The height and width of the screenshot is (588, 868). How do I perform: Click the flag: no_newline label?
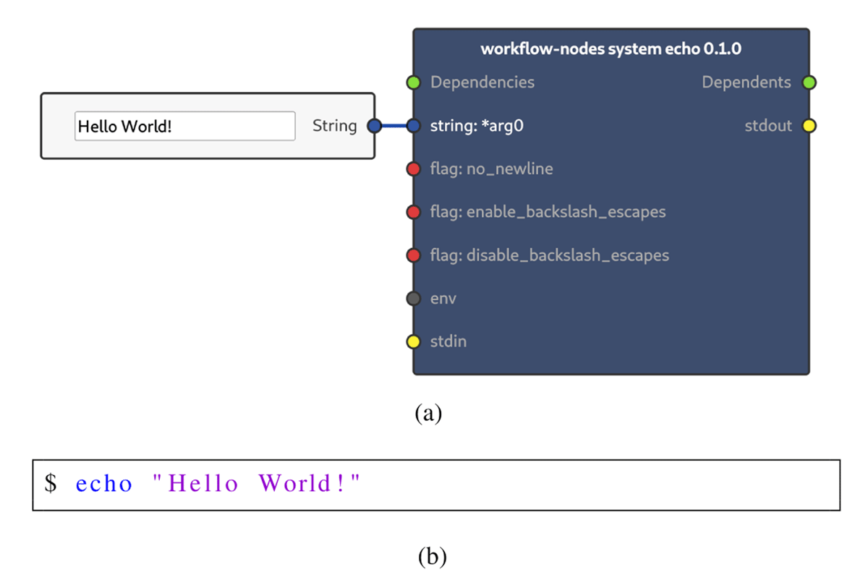point(491,169)
